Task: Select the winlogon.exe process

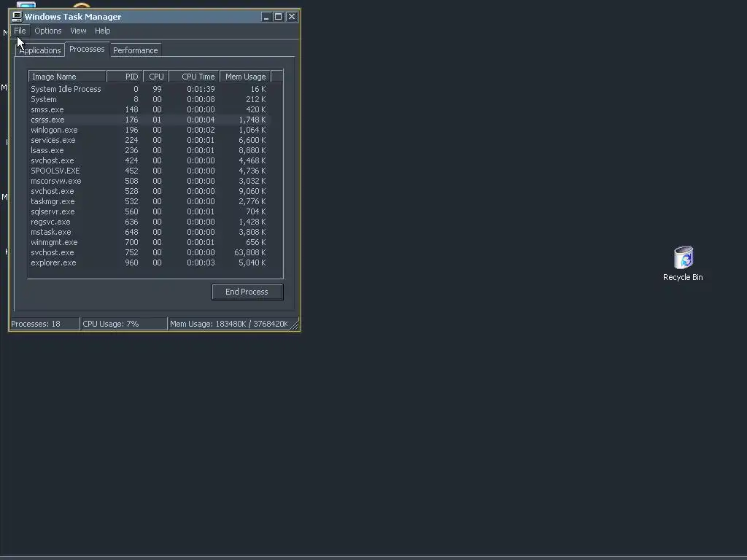Action: coord(150,130)
